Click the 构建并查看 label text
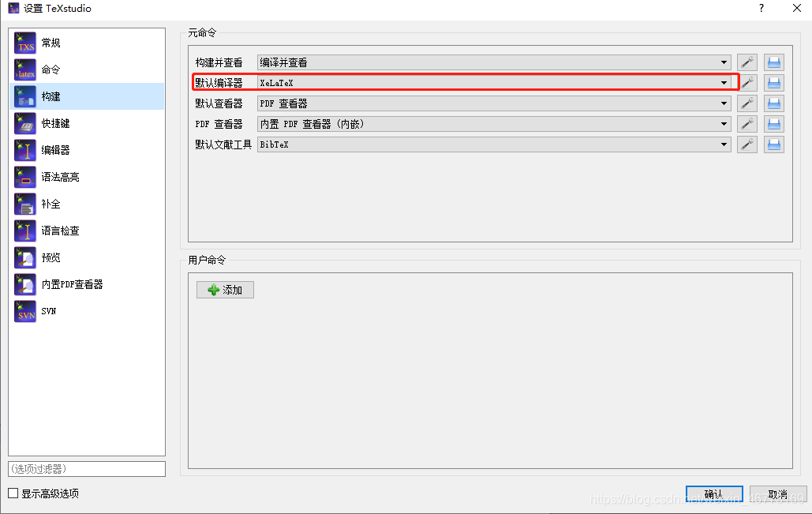The image size is (812, 514). (219, 62)
